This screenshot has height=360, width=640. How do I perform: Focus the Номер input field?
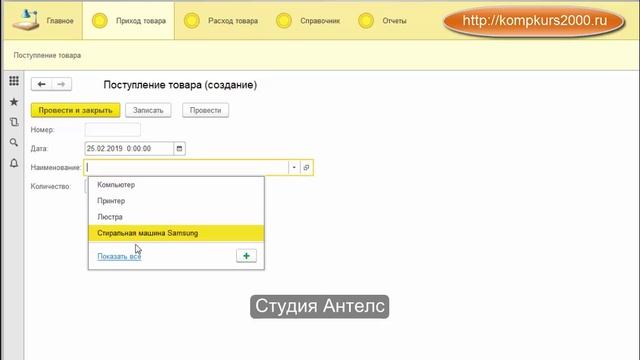click(113, 130)
